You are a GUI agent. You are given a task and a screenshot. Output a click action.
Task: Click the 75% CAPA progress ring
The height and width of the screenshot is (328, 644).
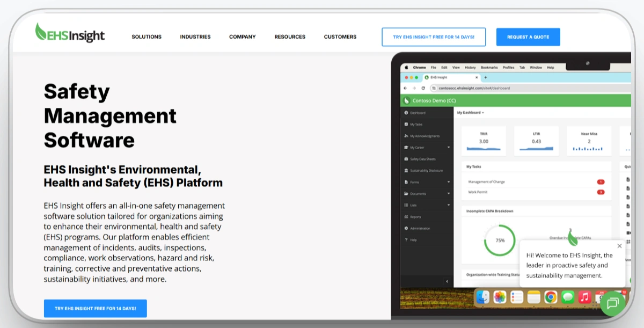pyautogui.click(x=500, y=240)
